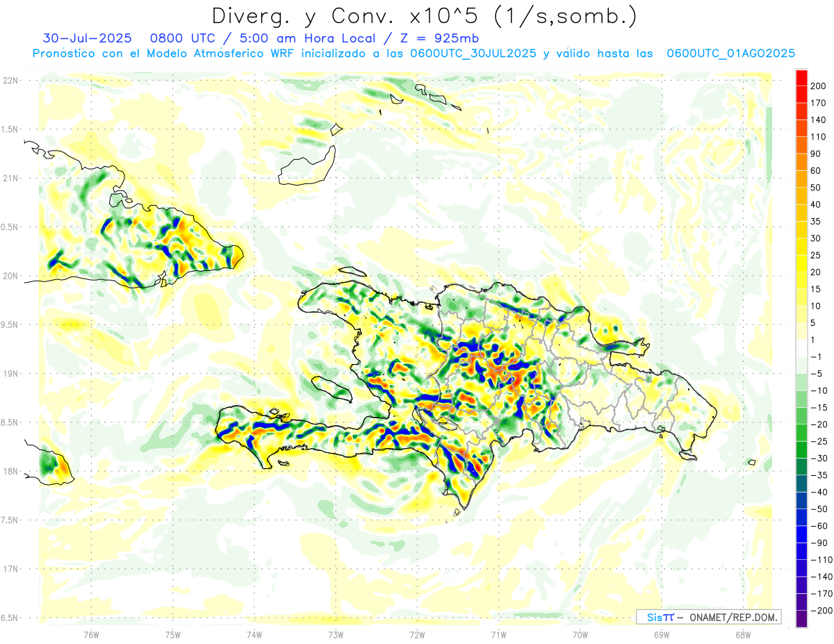Screen dimensions: 834x644
Task: Click the '20N' latitude label
Action: click(x=10, y=276)
